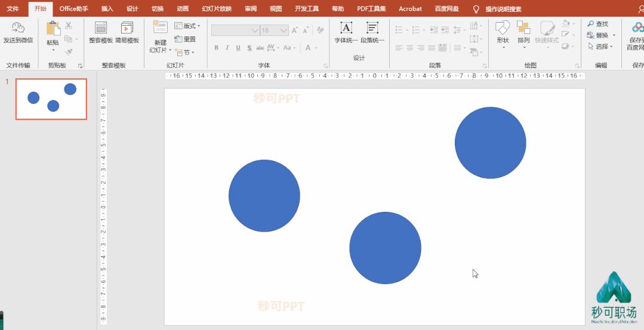Click the Paste clipboard icon
Viewport: 644px width, 330px height.
53,29
